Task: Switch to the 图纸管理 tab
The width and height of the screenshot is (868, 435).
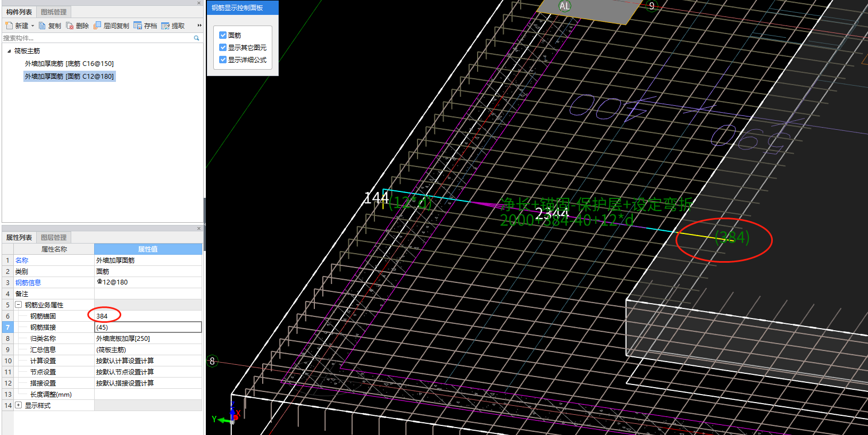Action: (54, 12)
